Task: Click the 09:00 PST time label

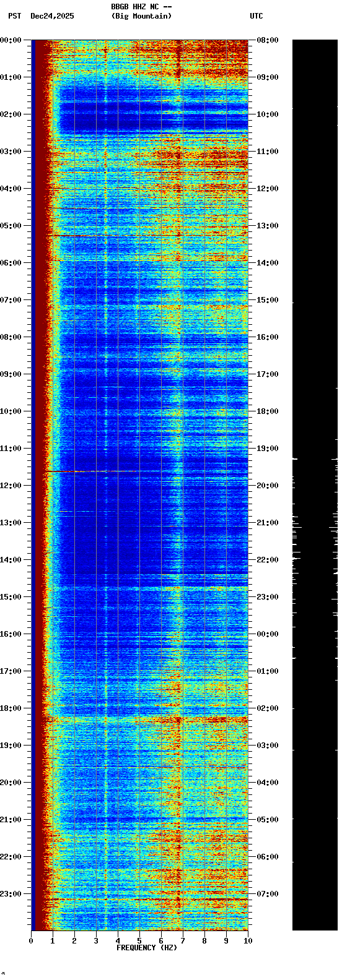Action: click(x=11, y=374)
